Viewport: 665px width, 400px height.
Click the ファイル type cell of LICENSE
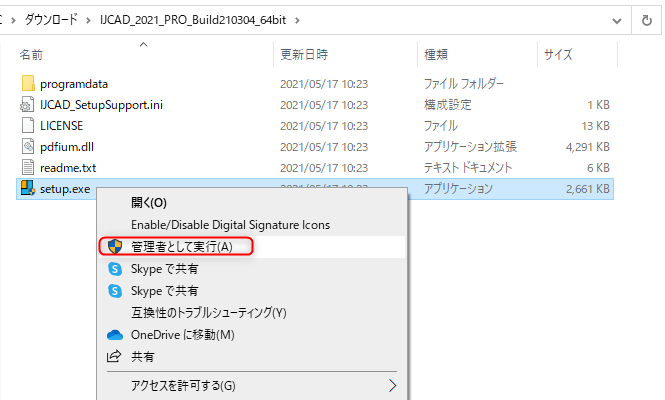[441, 126]
